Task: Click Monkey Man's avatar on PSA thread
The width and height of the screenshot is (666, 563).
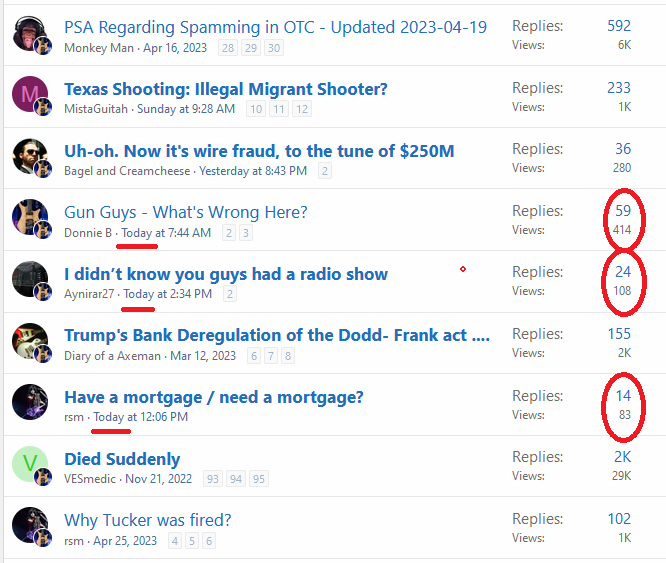Action: [x=30, y=34]
